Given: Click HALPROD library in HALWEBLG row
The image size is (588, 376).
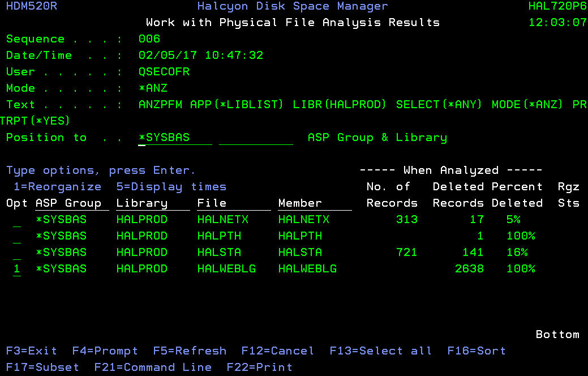Looking at the screenshot, I should coord(142,268).
